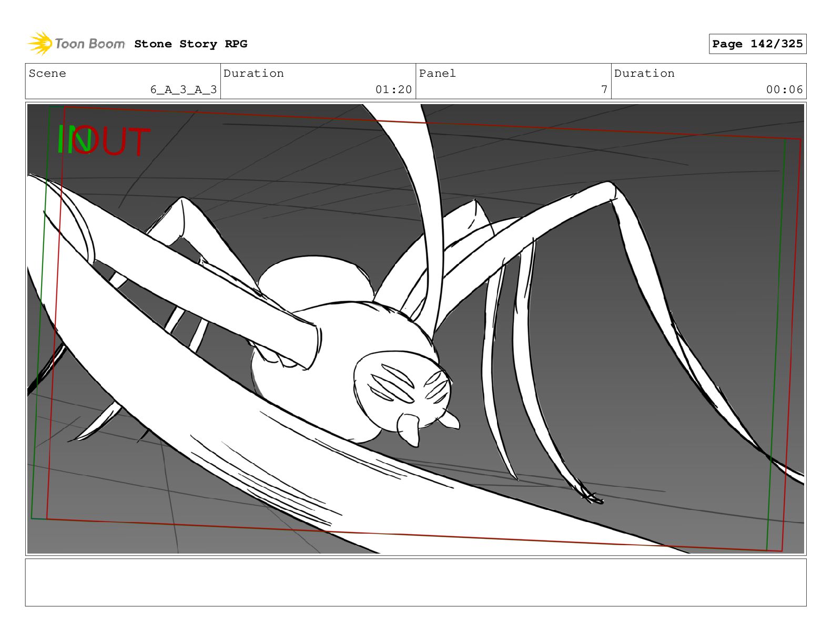Click scene duration value '01:20'
This screenshot has width=832, height=644.
[393, 90]
